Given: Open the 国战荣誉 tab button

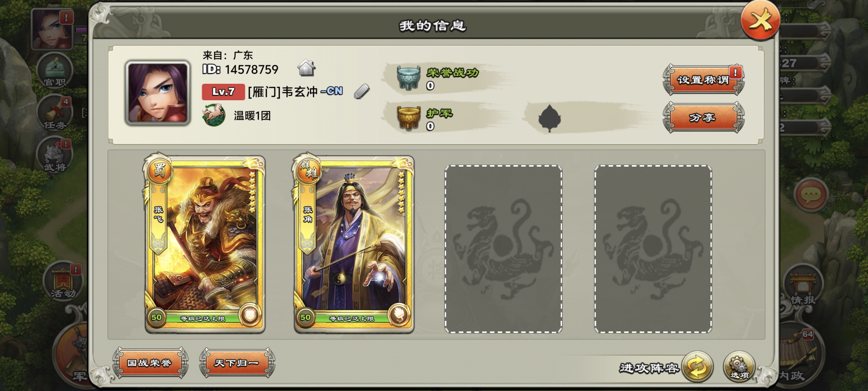Looking at the screenshot, I should (x=150, y=363).
